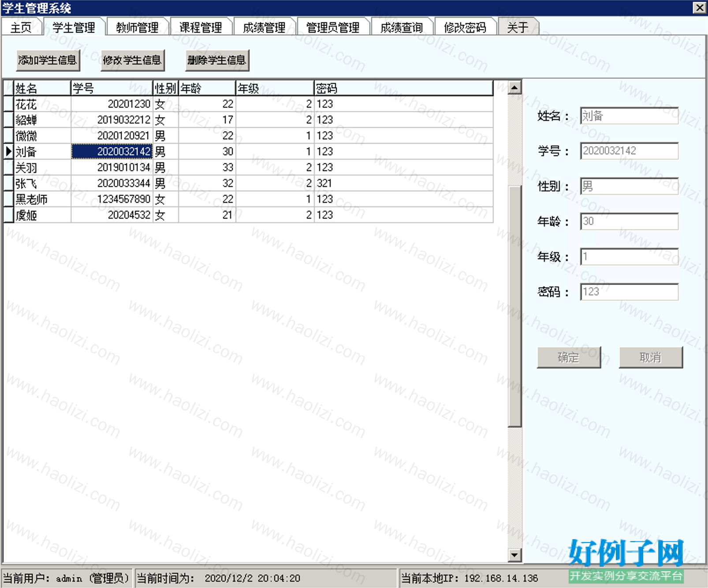Click the table scrollbar up arrow

point(514,87)
